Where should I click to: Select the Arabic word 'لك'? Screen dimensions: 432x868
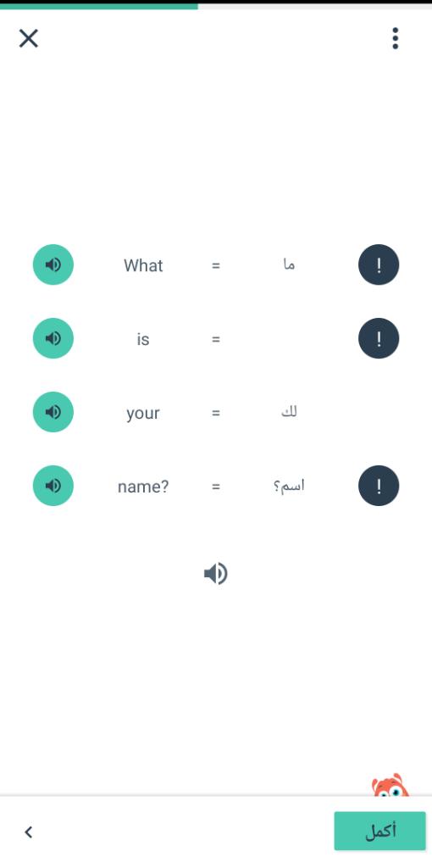tap(290, 413)
